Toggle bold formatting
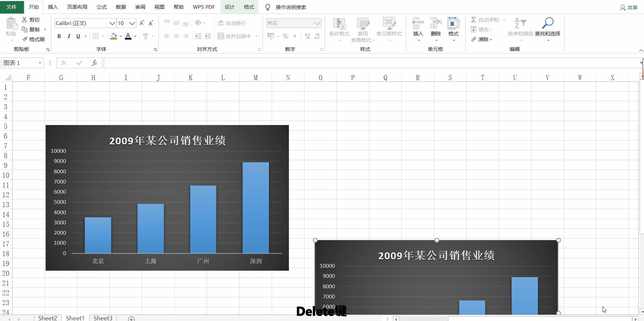This screenshot has width=644, height=321. [59, 36]
